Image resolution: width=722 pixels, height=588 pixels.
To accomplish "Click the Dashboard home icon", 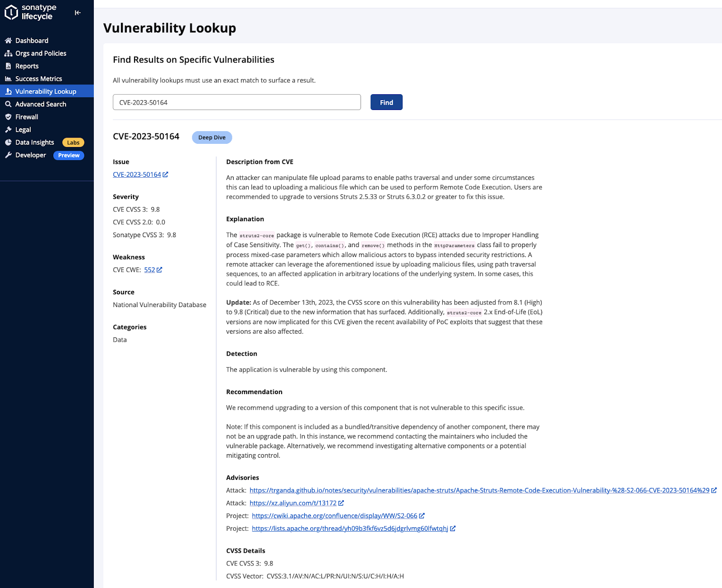I will pyautogui.click(x=8, y=41).
